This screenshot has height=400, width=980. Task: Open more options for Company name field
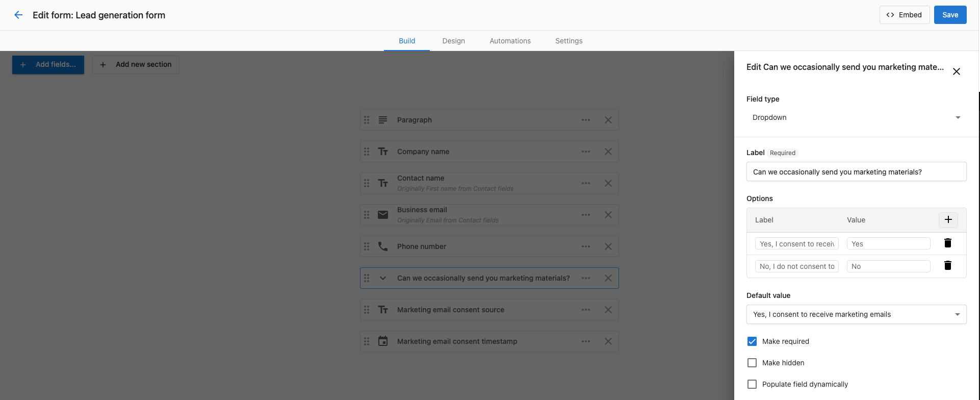point(586,152)
